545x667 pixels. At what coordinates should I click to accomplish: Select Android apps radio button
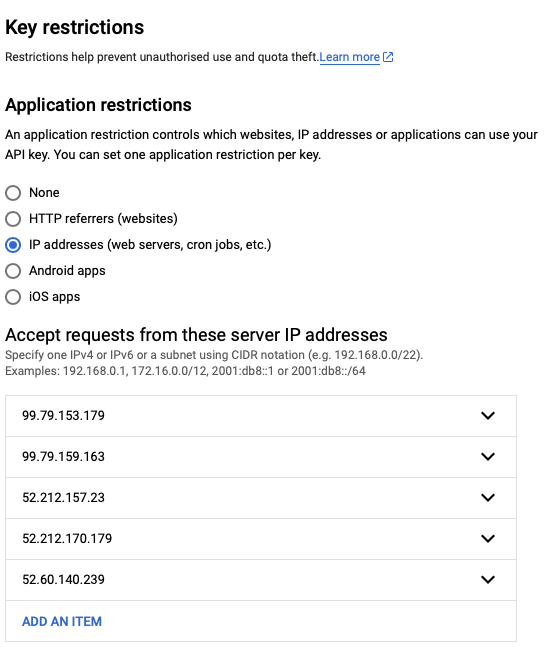[13, 271]
